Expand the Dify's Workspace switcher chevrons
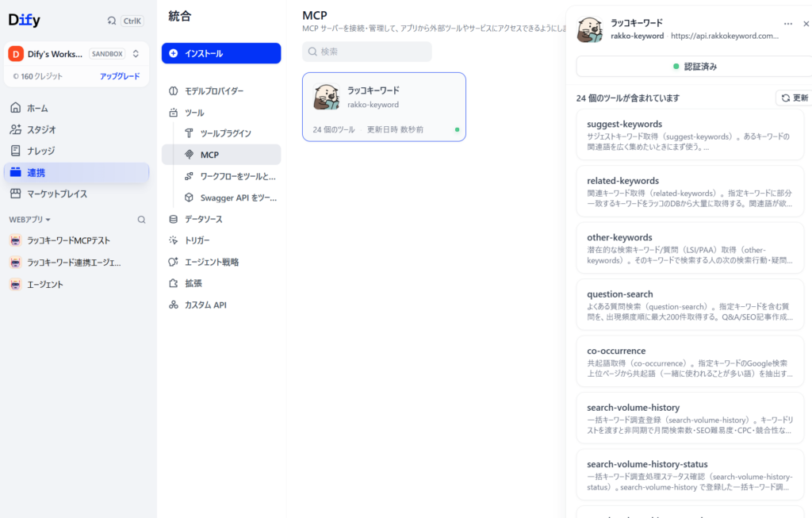This screenshot has height=518, width=812. [136, 54]
